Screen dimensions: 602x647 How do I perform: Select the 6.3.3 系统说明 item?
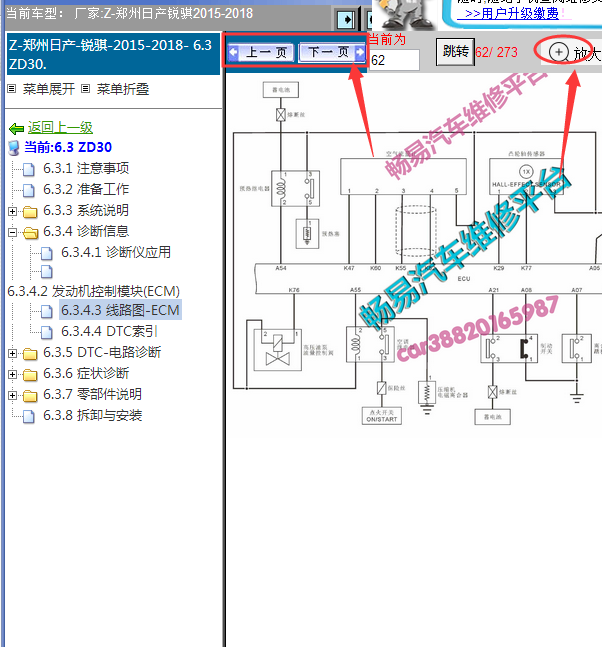click(86, 210)
